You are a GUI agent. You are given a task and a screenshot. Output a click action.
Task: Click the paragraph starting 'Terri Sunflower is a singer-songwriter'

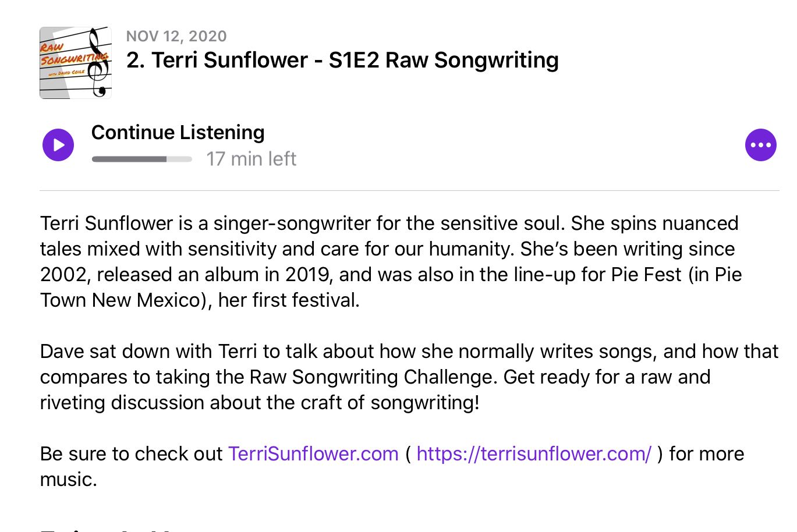(x=389, y=261)
